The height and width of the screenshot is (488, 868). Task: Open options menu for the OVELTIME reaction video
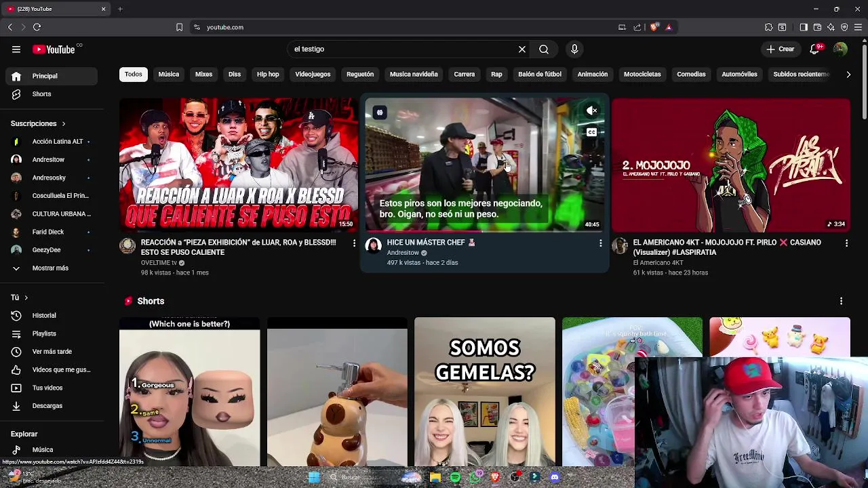click(354, 243)
